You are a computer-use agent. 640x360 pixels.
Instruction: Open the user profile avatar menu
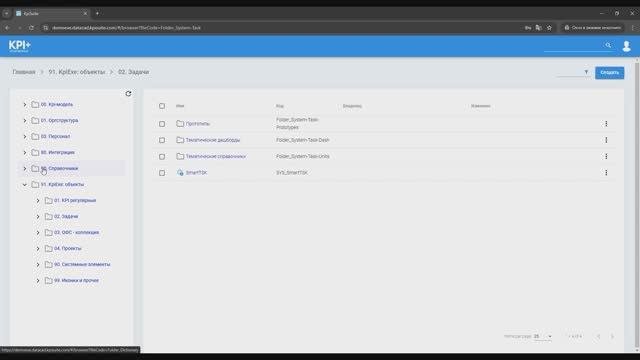tap(627, 46)
